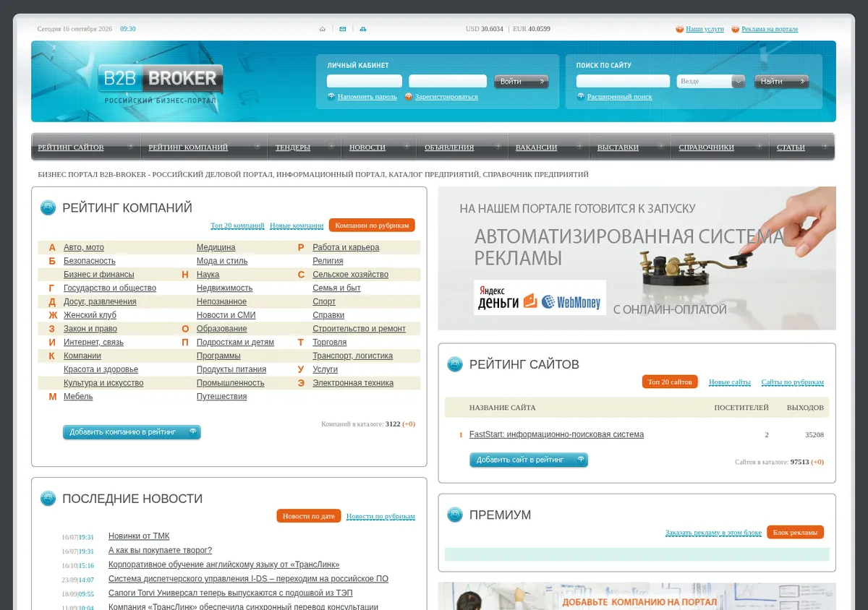Image resolution: width=868 pixels, height=610 pixels.
Task: Open the Везде search scope dropdown
Action: (711, 82)
